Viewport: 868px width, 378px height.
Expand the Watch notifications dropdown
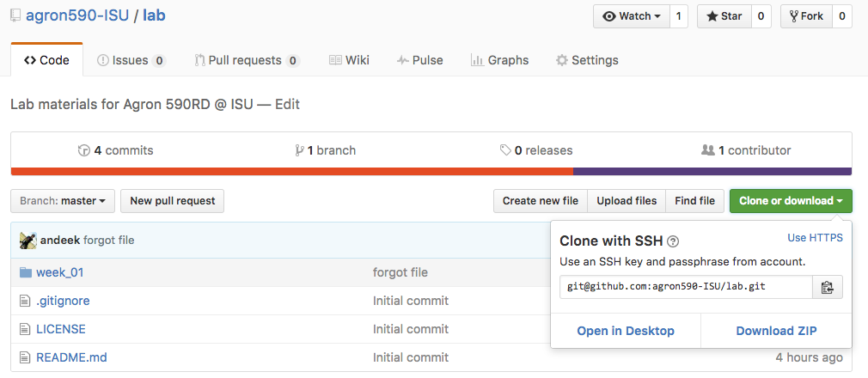pyautogui.click(x=632, y=16)
